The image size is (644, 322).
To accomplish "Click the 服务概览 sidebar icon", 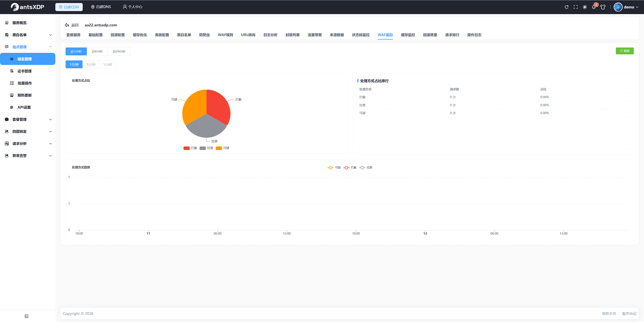I will pos(7,23).
